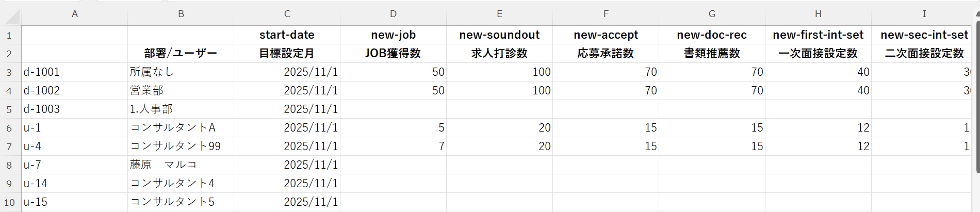This screenshot has width=980, height=212.
Task: Click the start-date header cell
Action: [287, 35]
